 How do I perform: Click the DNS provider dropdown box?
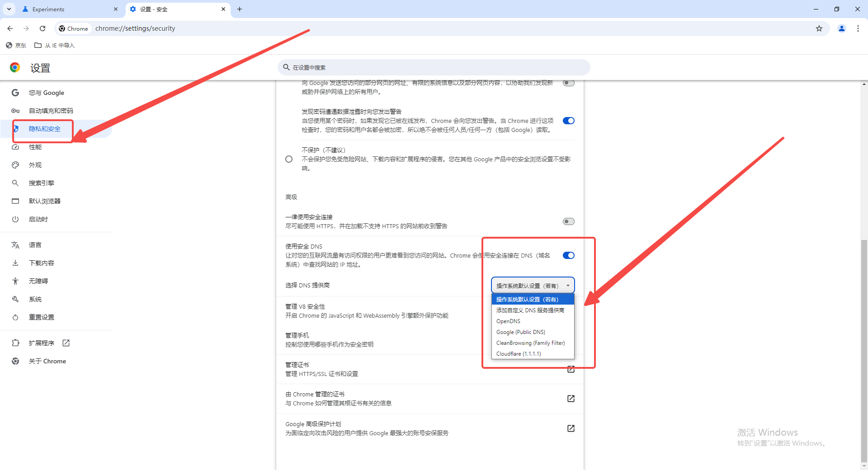pyautogui.click(x=533, y=286)
